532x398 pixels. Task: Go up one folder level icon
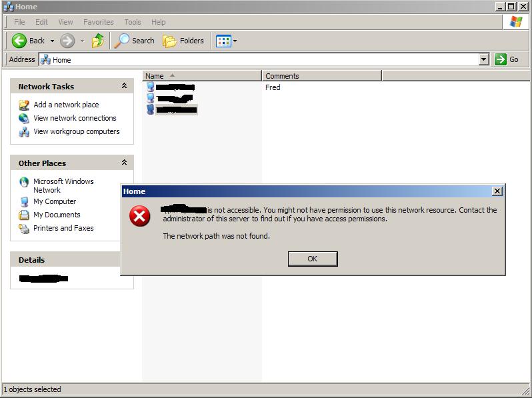98,41
